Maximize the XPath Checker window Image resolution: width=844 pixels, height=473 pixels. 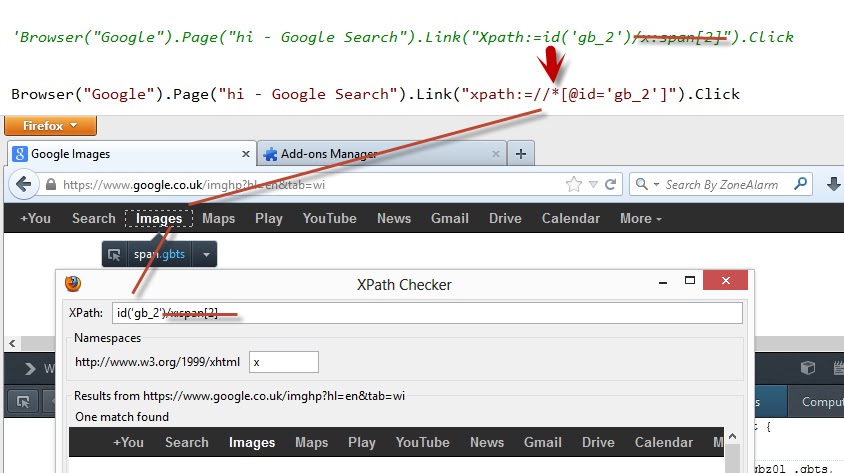690,280
